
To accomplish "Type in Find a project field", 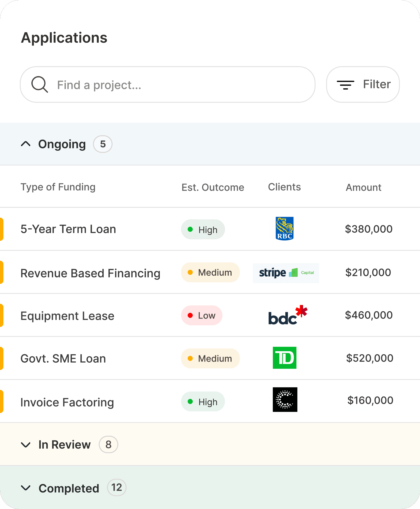I will coord(179,85).
